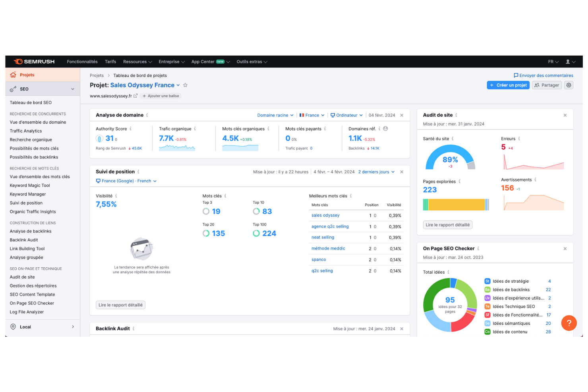588x392 pixels.
Task: Open www.salesodyssey.fr via external link icon
Action: (x=136, y=96)
